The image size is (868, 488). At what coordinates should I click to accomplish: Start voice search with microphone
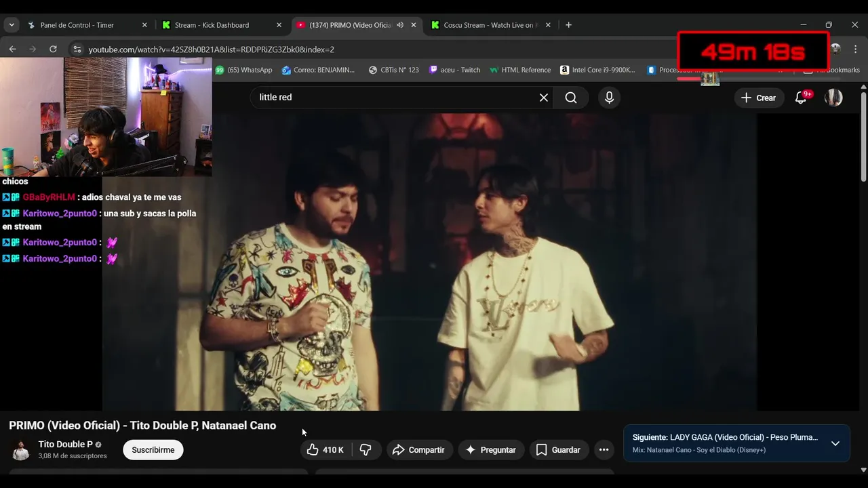tap(609, 98)
